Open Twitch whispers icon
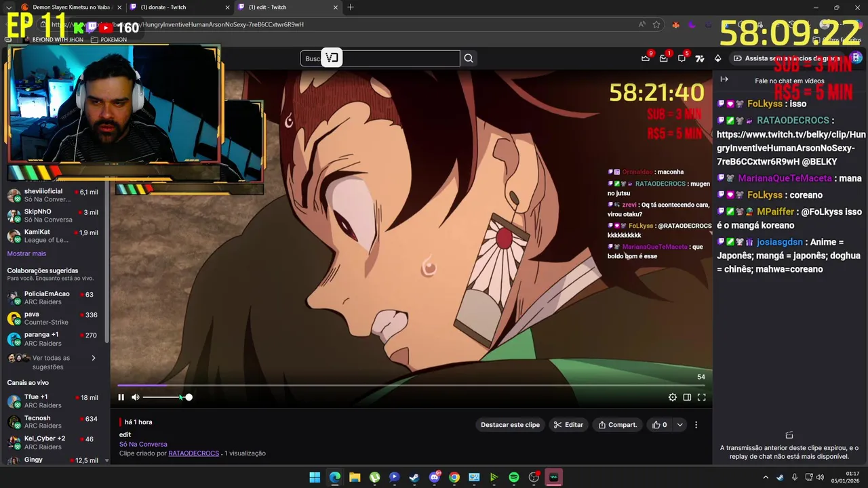Image resolution: width=868 pixels, height=488 pixels. [682, 58]
